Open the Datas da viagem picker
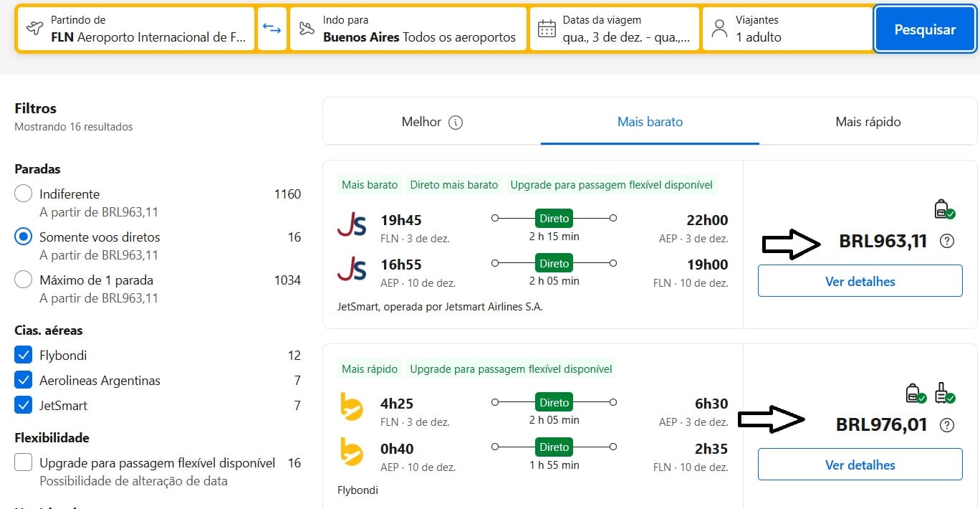980x509 pixels. click(x=614, y=29)
